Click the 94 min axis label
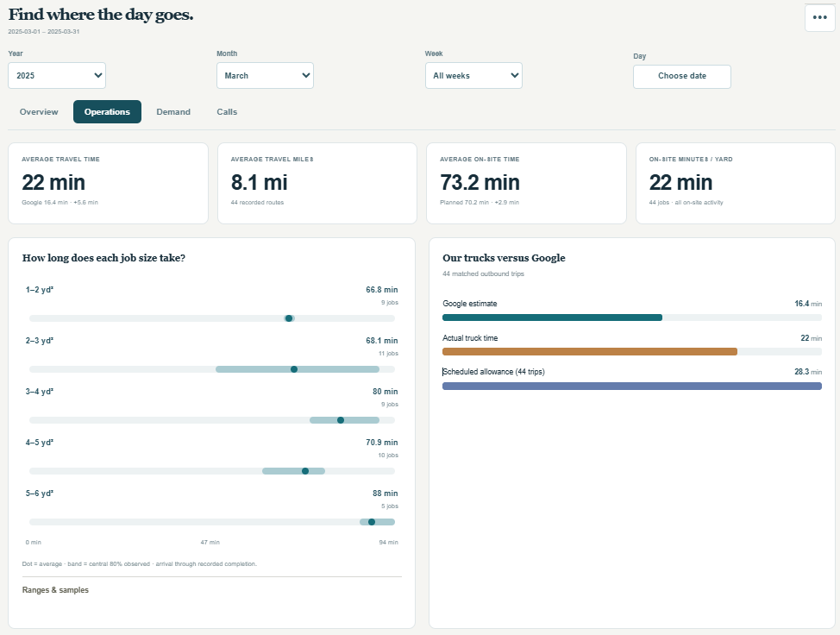Screen dimensions: 840x635 388,543
